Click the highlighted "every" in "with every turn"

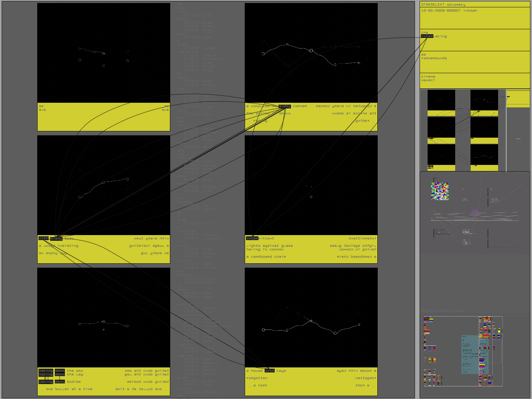[x=56, y=238]
